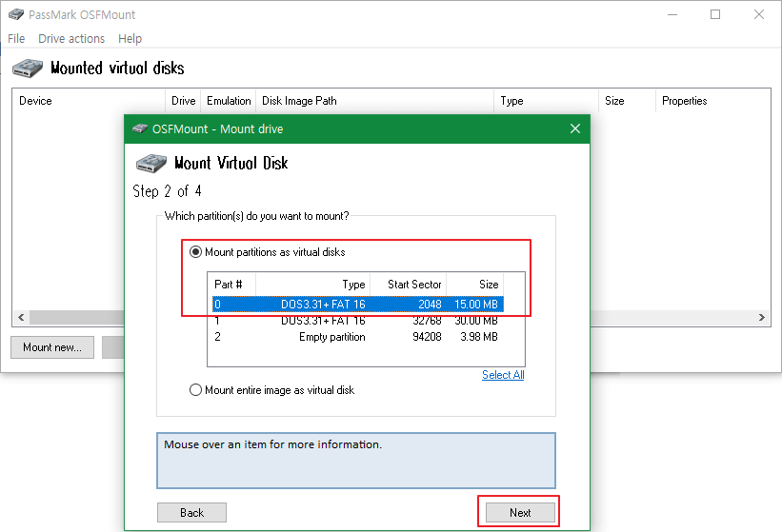Close the PassMark OSFMount main window

click(x=759, y=14)
